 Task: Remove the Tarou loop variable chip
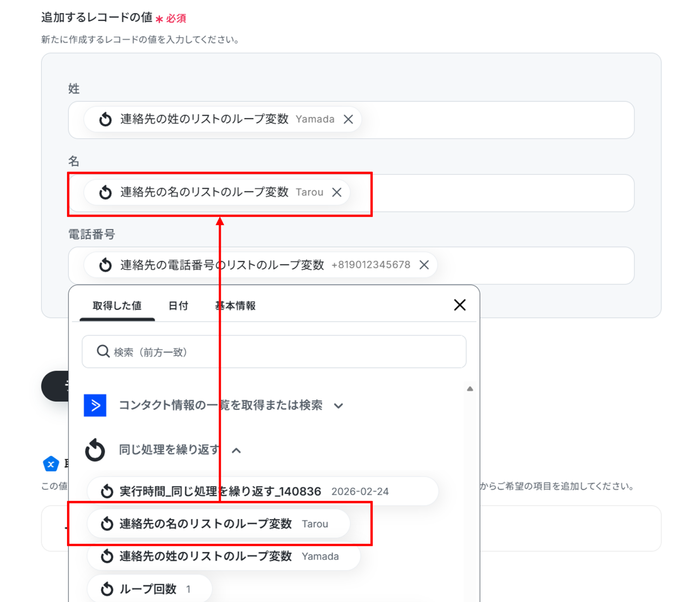(337, 192)
